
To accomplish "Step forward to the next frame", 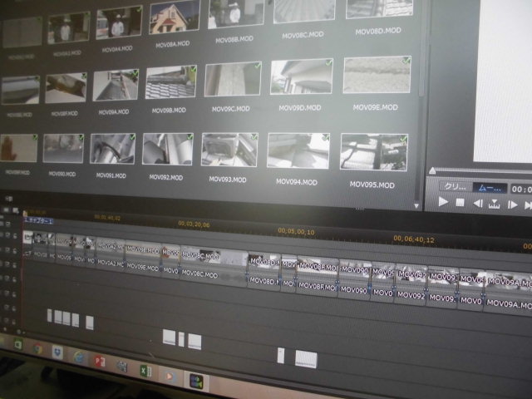I will 513,204.
